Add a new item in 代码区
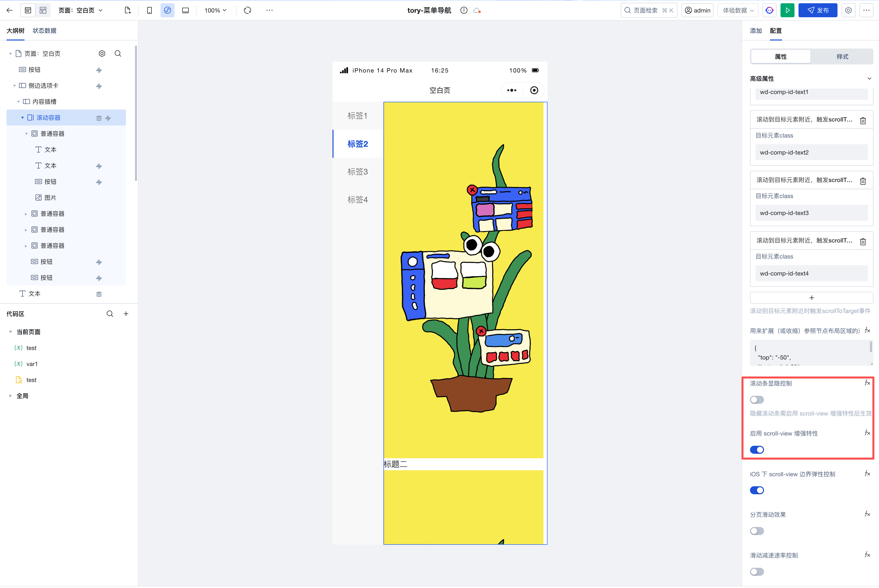The image size is (879, 588). (126, 314)
